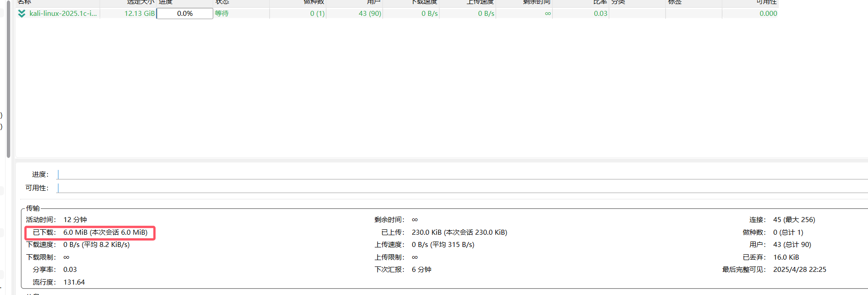Click the 已丢弃: label
This screenshot has width=868, height=295.
click(754, 257)
